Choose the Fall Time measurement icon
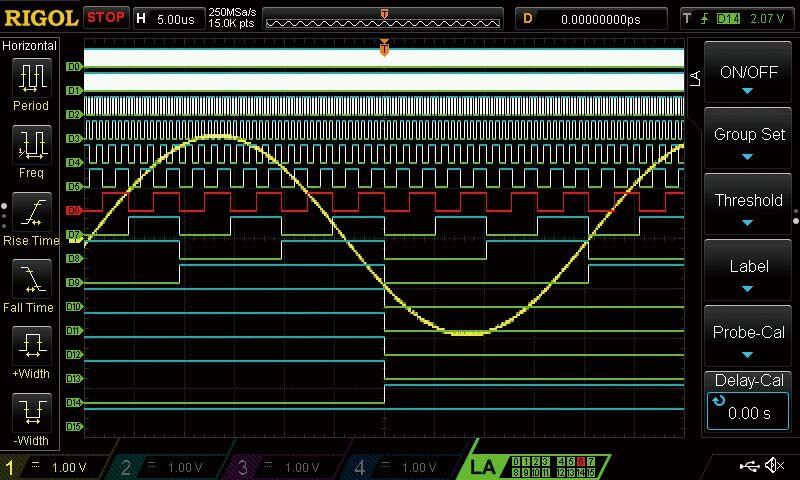 click(31, 280)
